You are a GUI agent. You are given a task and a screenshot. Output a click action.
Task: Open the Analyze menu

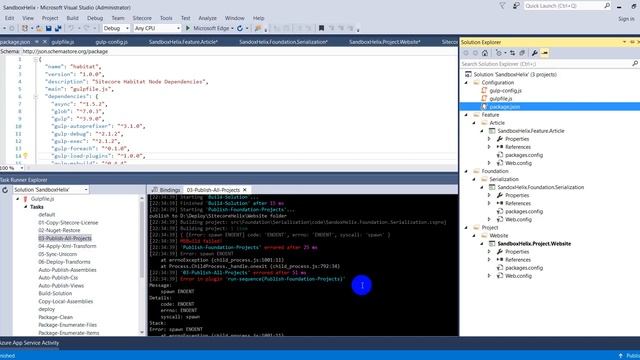[x=207, y=18]
